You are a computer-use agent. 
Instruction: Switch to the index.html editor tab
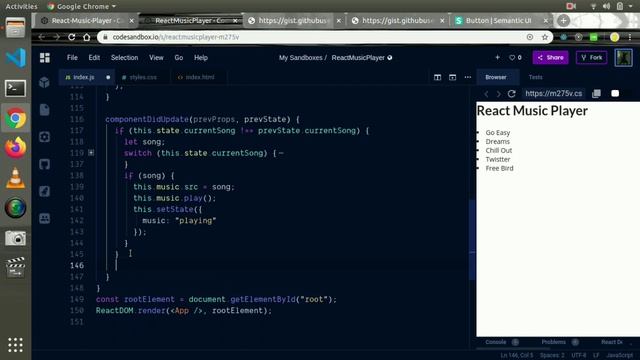pos(199,77)
